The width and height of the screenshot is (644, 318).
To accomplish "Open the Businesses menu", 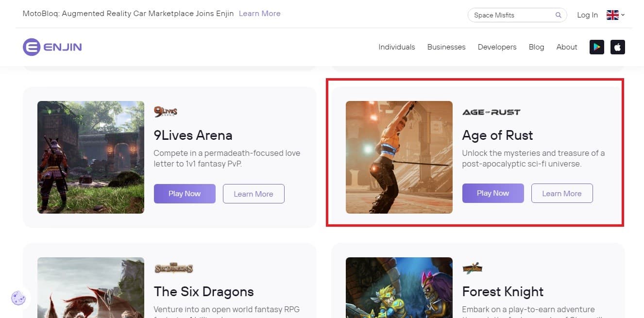I will [446, 47].
